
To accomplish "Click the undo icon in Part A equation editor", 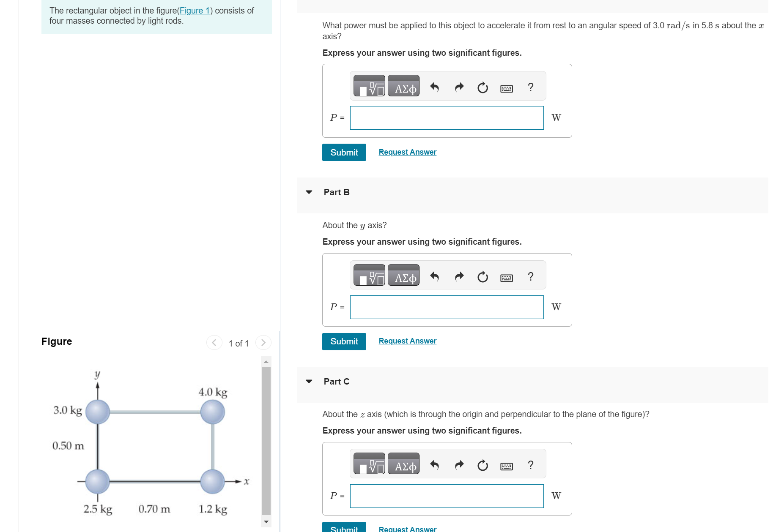I will 434,87.
